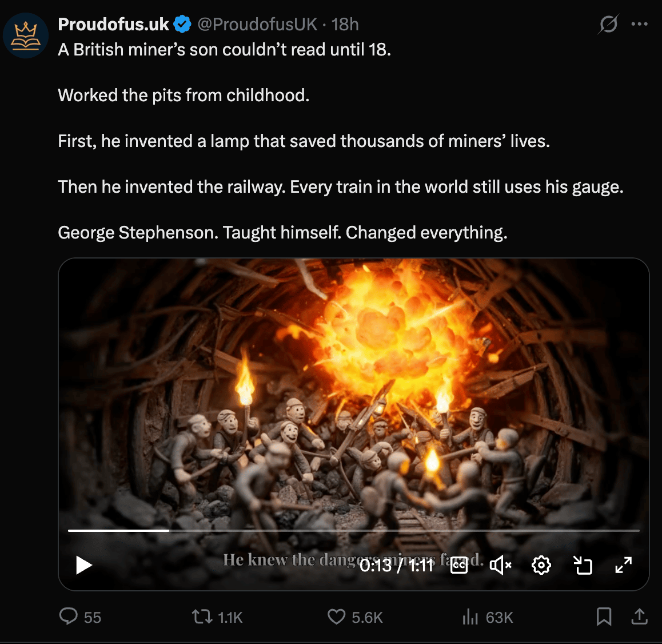
Task: Play the George Stephenson video
Action: tap(84, 565)
